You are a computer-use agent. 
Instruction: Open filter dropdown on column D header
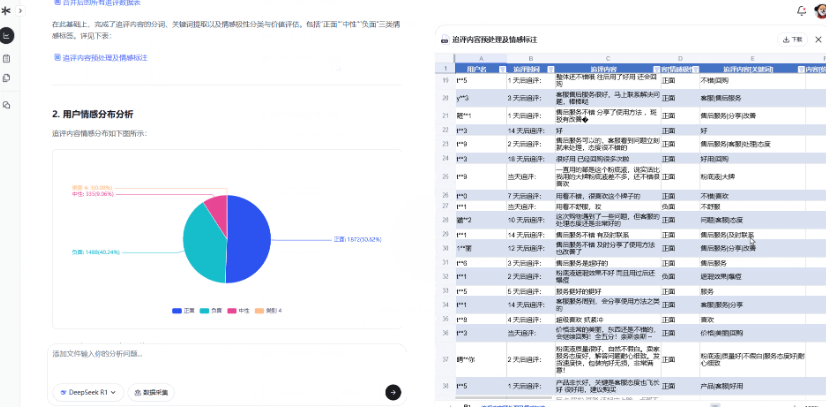tap(695, 69)
